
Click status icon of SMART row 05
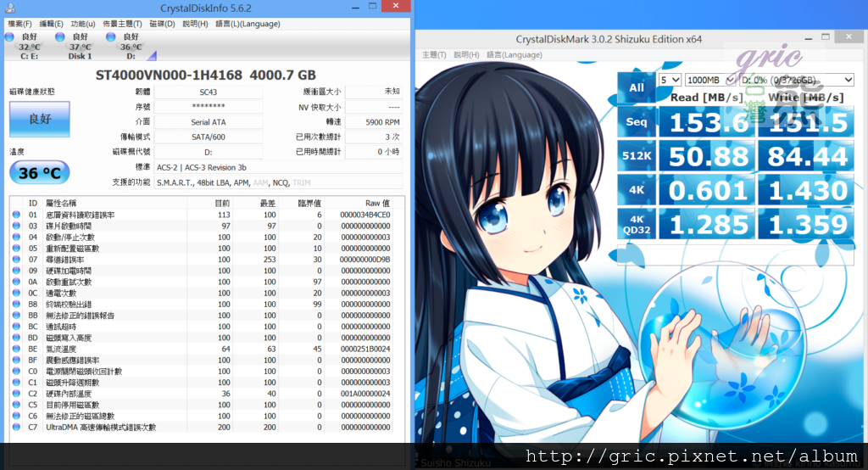point(16,249)
